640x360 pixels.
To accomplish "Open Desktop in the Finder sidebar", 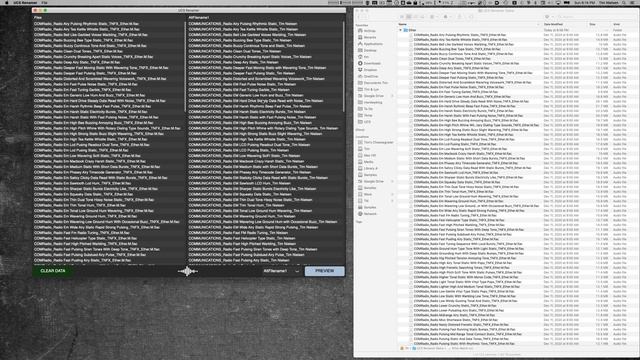I will (x=370, y=50).
